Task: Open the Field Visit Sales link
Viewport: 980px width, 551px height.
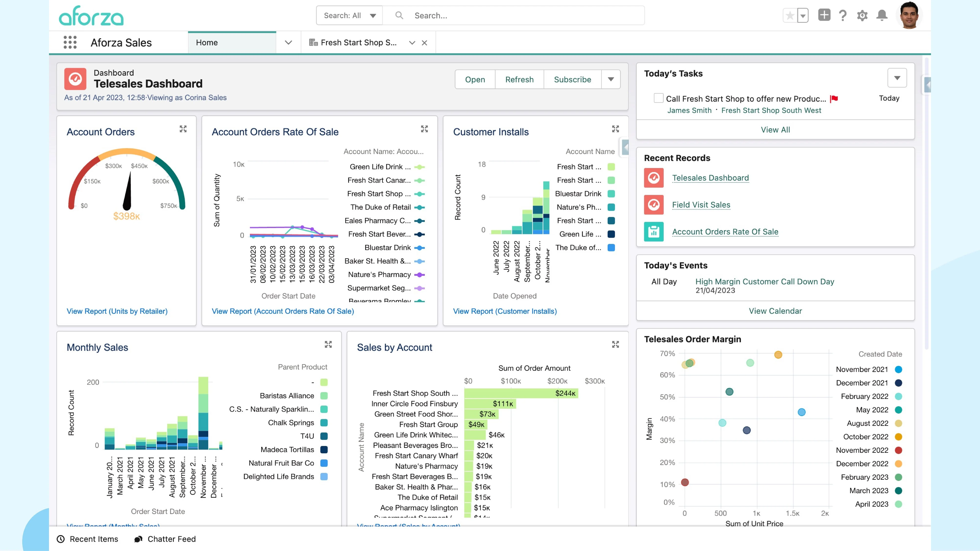Action: click(701, 205)
